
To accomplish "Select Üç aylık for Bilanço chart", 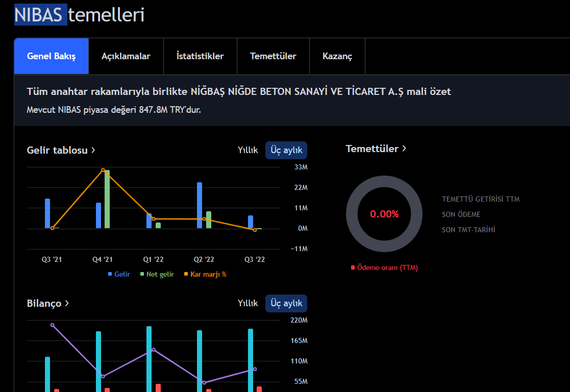I will tap(286, 303).
